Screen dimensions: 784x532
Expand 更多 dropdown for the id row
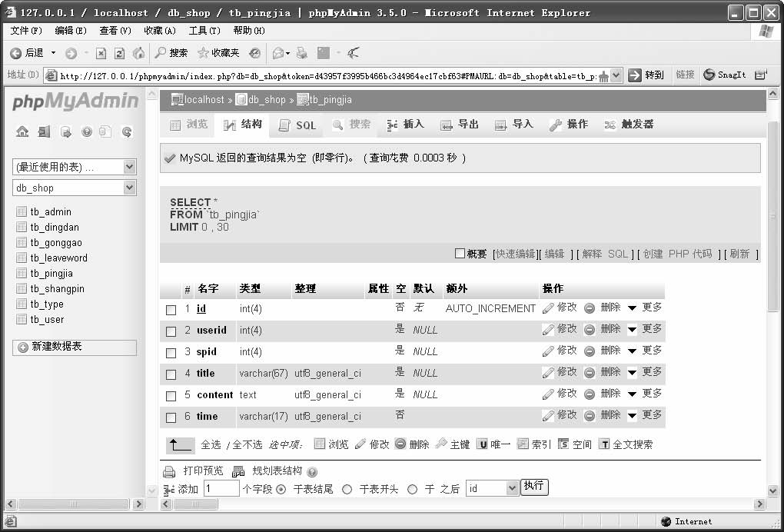pyautogui.click(x=645, y=308)
